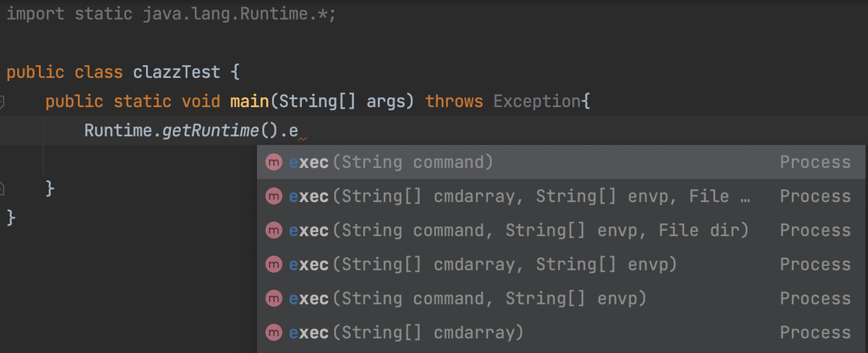This screenshot has width=868, height=353.
Task: Click method icon beside exec(String command)
Action: (x=275, y=163)
